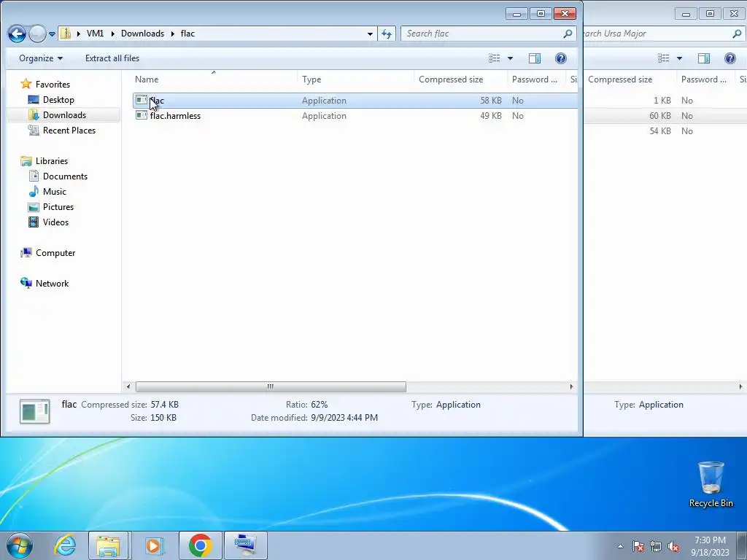Click the Refresh button in address bar
Screen dimensions: 747x560
click(387, 34)
